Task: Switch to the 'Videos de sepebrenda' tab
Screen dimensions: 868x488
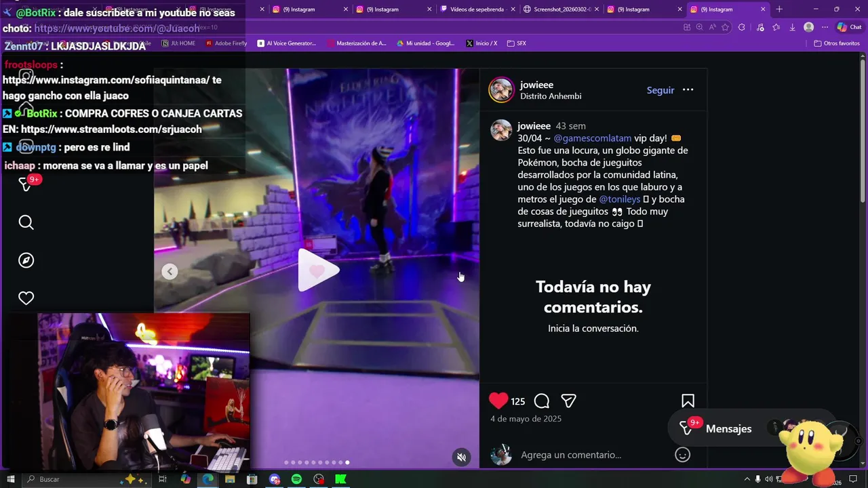Action: tap(476, 9)
